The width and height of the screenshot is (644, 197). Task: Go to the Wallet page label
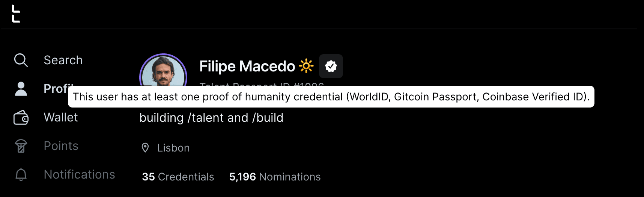tap(61, 117)
